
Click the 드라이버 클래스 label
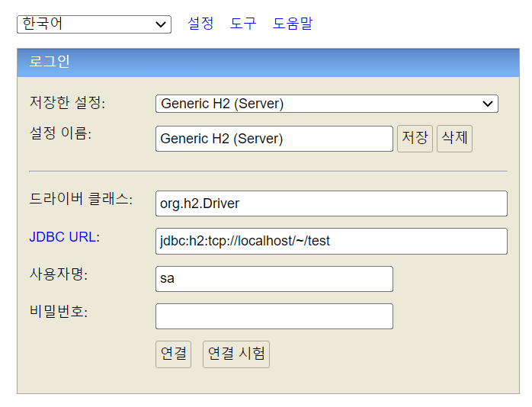click(x=81, y=199)
